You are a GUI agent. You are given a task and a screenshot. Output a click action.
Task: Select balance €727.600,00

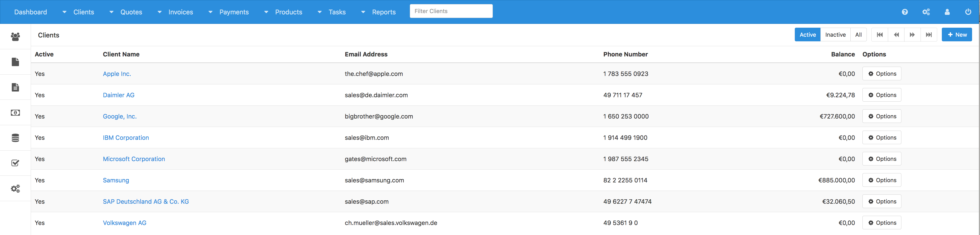point(837,116)
